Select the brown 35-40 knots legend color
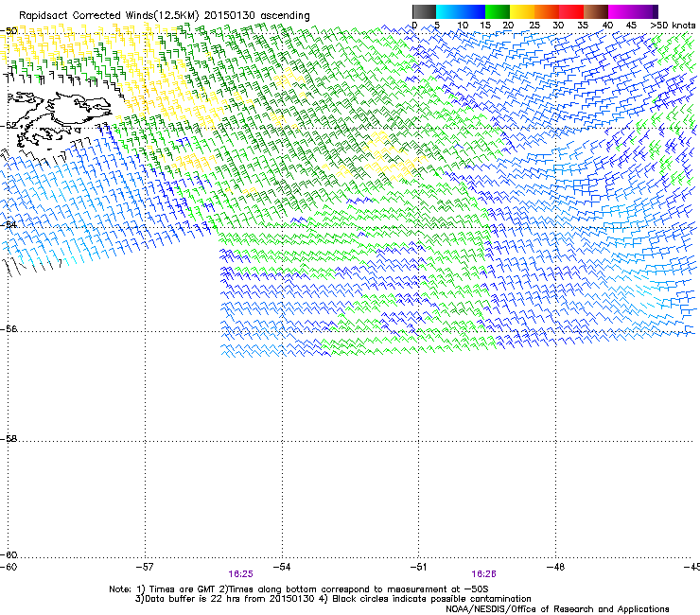Screen dimensions: 700x615 tap(596, 11)
